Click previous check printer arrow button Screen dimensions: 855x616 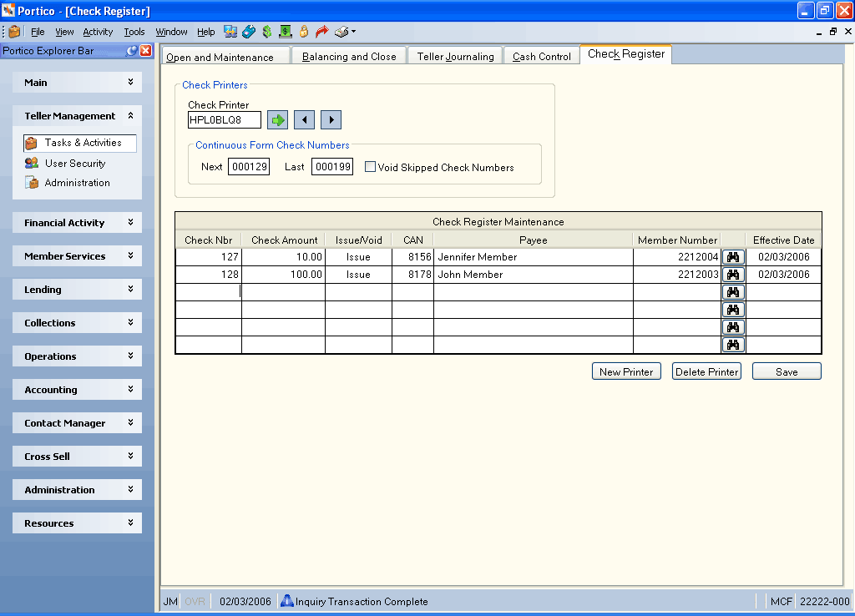[x=304, y=120]
